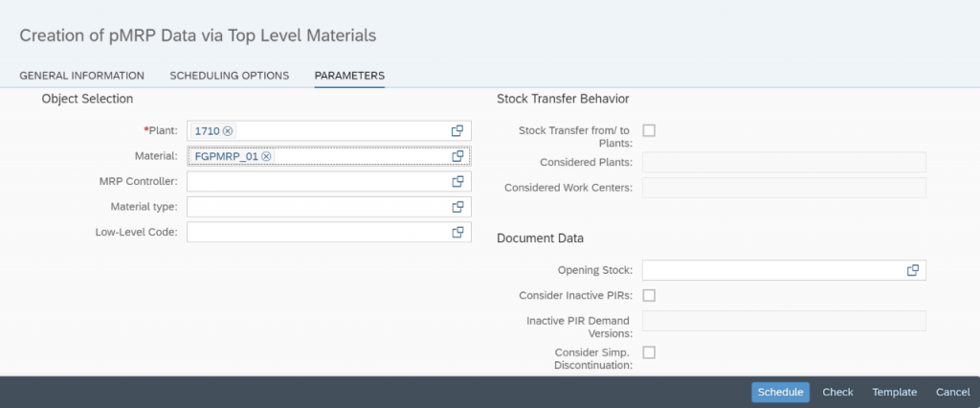Open value help icon for Material type
This screenshot has width=980, height=408.
[x=457, y=207]
